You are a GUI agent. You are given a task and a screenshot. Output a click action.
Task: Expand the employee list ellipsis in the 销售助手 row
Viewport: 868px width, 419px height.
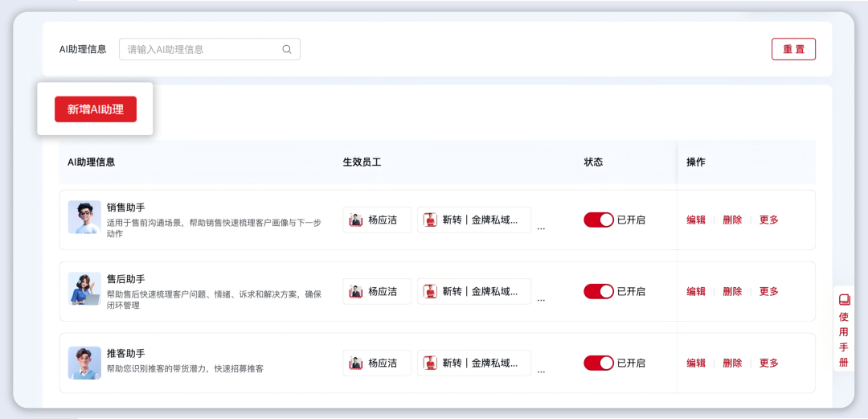pos(541,228)
